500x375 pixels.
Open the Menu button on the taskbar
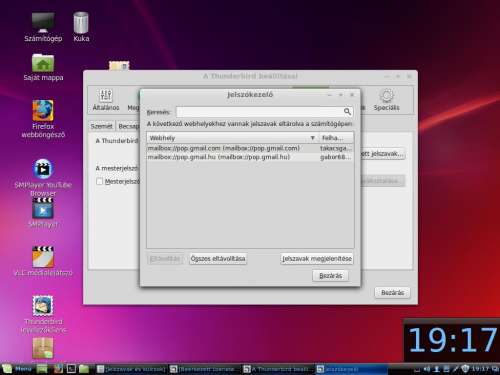pyautogui.click(x=17, y=369)
